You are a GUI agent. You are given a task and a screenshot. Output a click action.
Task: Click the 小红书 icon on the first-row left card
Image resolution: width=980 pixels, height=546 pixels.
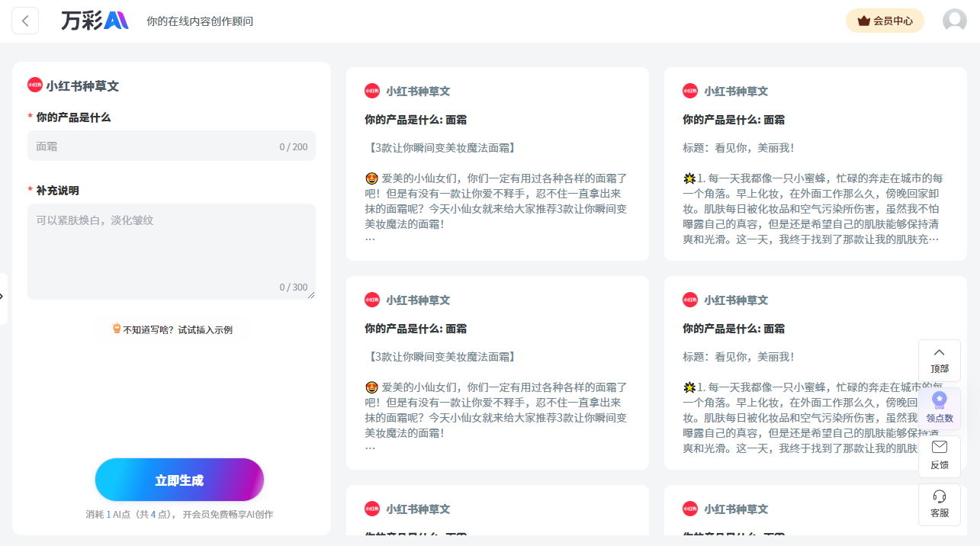[372, 91]
